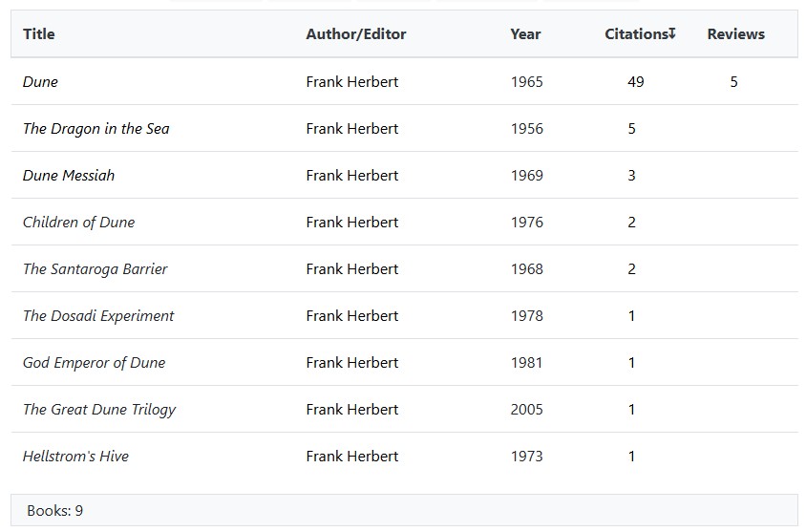Click the 5 reviews count for Dune
Screen dimensions: 806x532
coord(733,82)
